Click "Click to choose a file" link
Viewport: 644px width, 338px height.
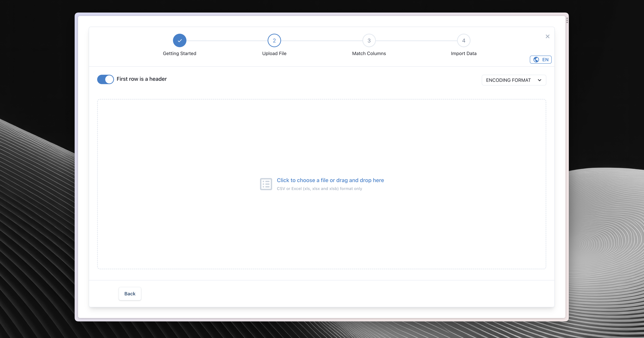pos(330,180)
